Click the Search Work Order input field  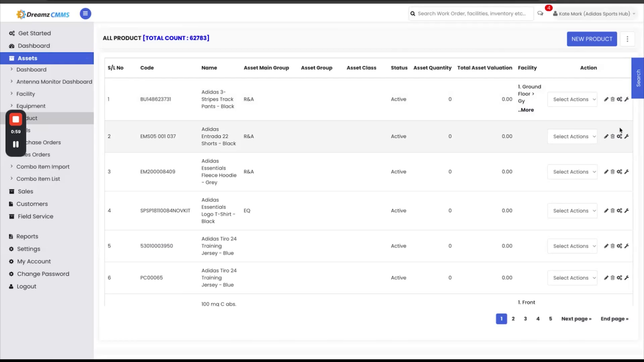tap(471, 14)
